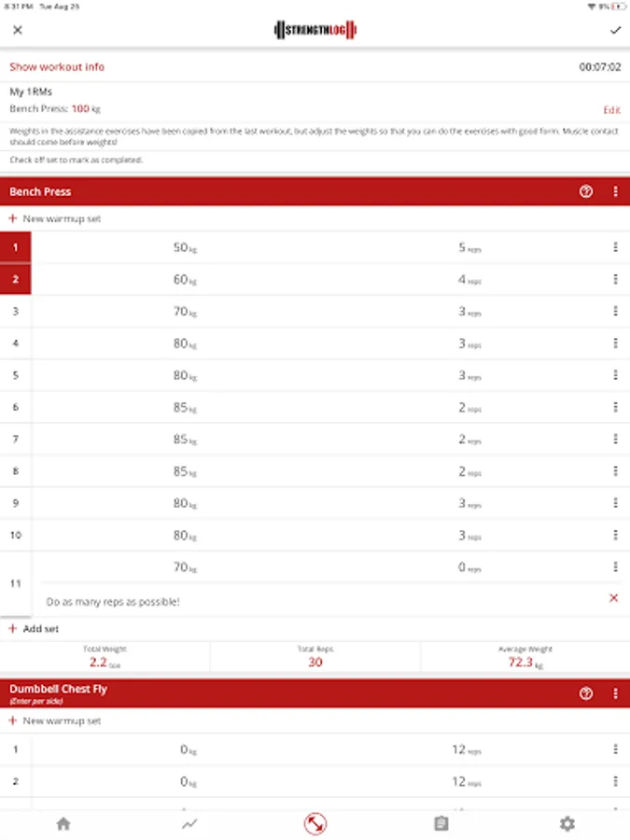The width and height of the screenshot is (630, 840).
Task: Open options for Dumbbell Chest Fly set 2
Action: [615, 781]
